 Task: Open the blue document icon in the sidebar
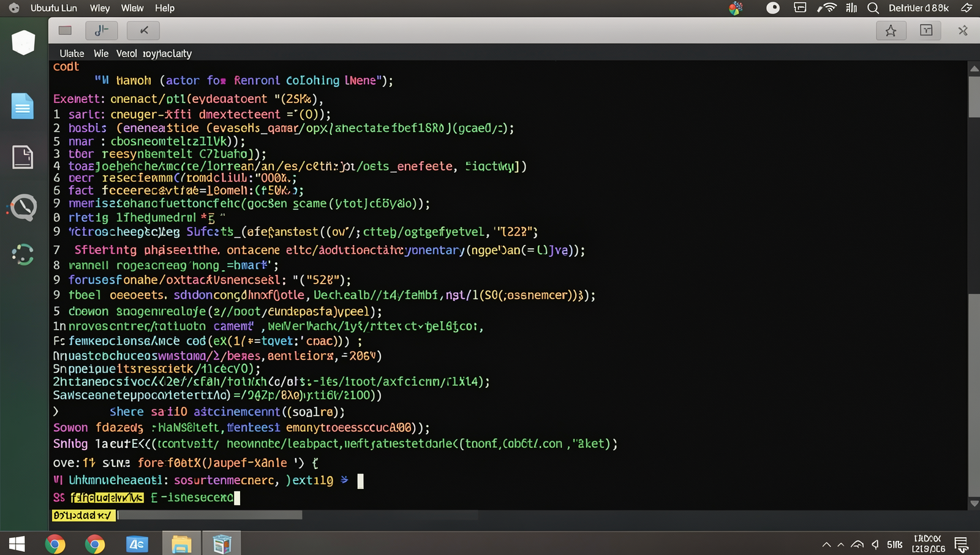23,106
